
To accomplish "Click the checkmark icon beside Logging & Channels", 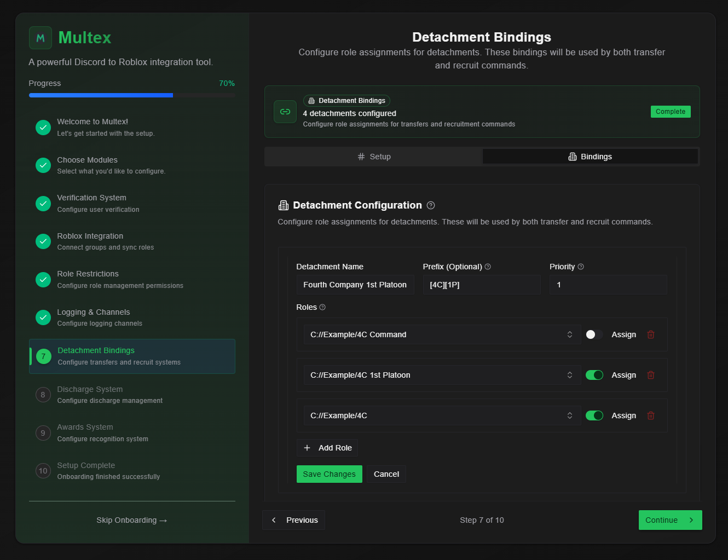I will pyautogui.click(x=43, y=317).
